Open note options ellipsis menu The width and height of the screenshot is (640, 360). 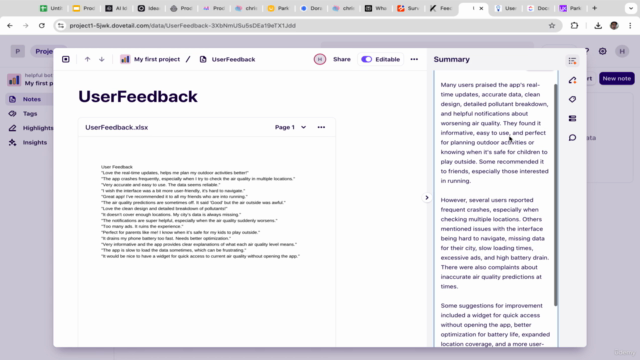(x=414, y=59)
